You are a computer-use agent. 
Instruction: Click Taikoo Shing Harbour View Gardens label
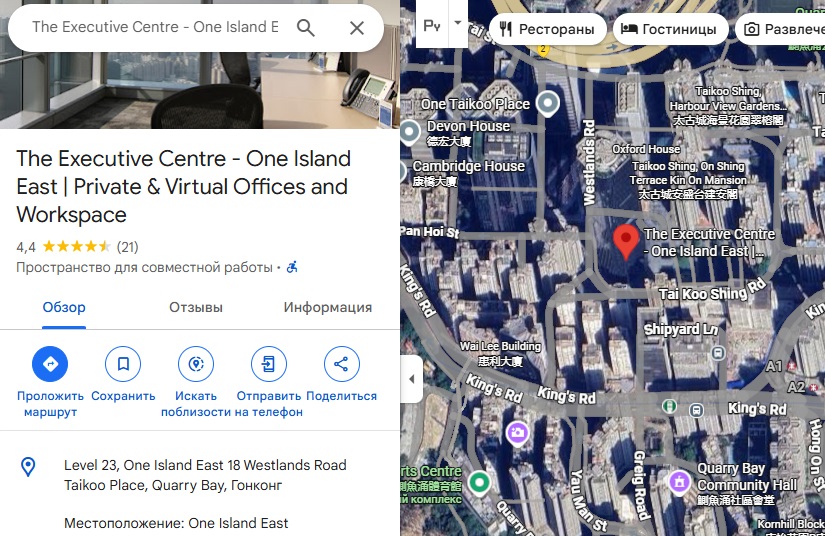pyautogui.click(x=728, y=106)
